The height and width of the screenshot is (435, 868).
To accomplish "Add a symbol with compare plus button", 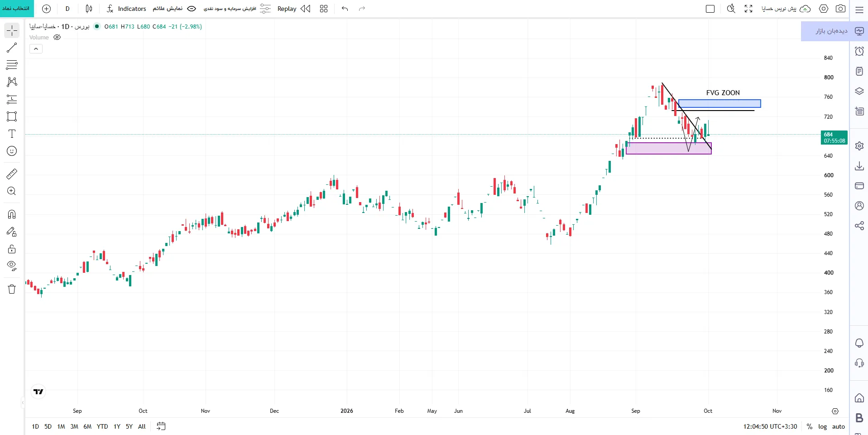I will point(46,9).
